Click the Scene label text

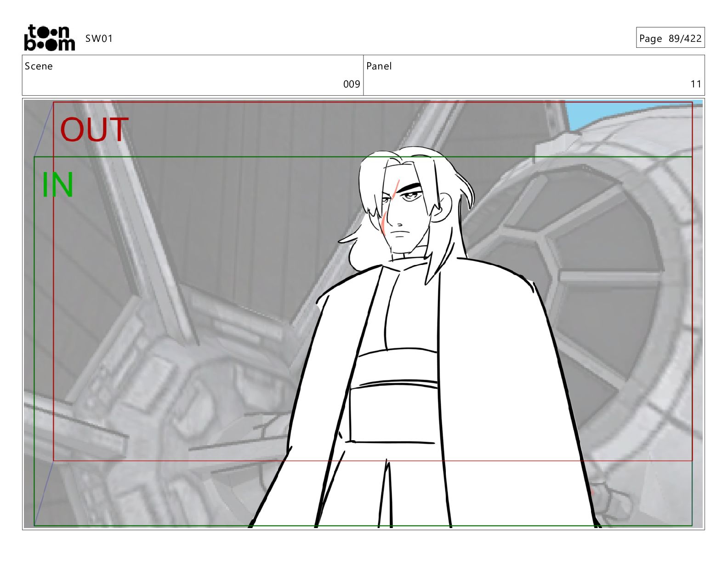[39, 66]
